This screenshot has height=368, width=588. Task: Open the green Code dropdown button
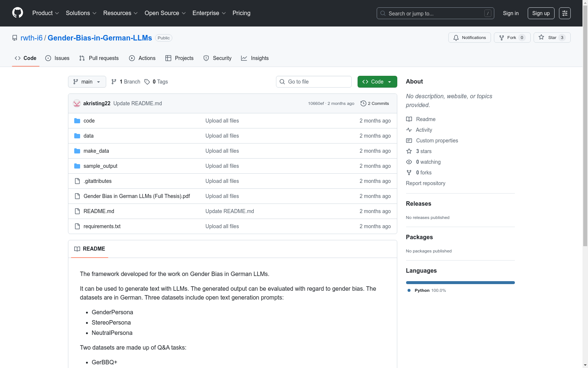pyautogui.click(x=377, y=82)
